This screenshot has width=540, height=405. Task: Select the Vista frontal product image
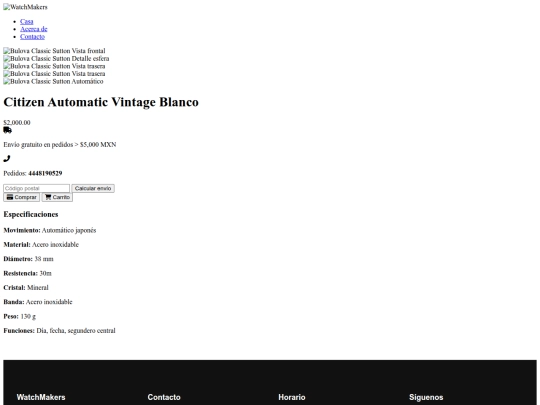(x=54, y=51)
